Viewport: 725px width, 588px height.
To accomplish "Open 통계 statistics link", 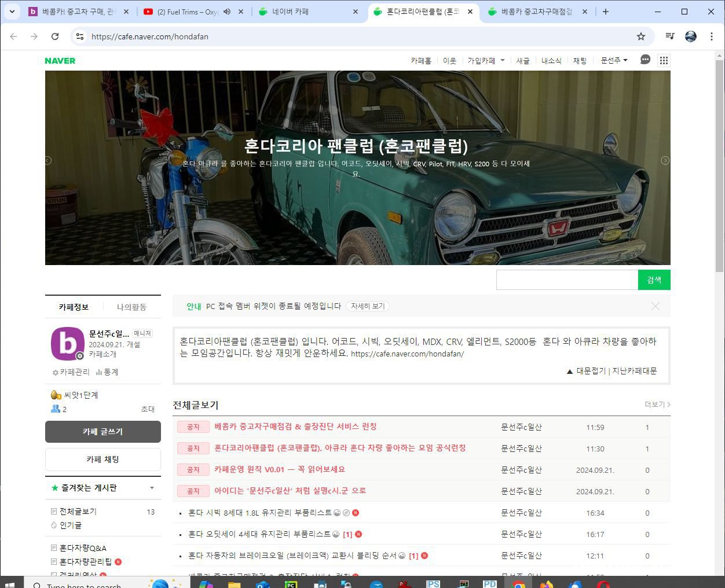I will (x=107, y=372).
